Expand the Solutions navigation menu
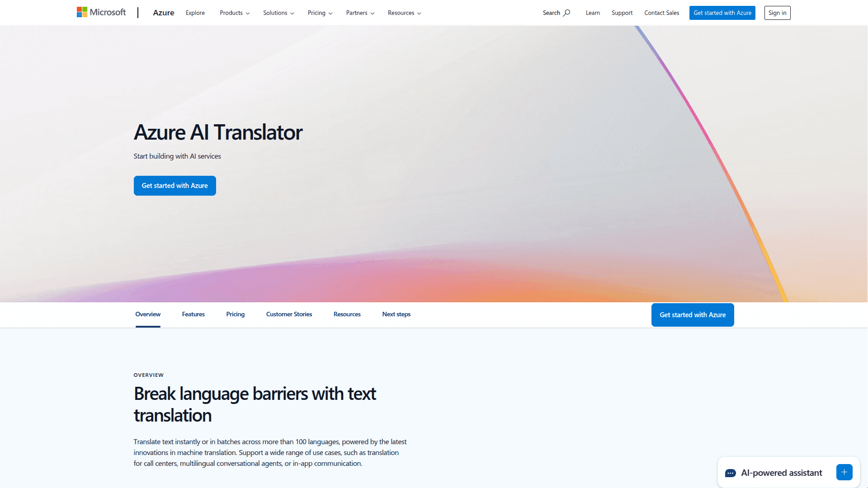 [278, 13]
